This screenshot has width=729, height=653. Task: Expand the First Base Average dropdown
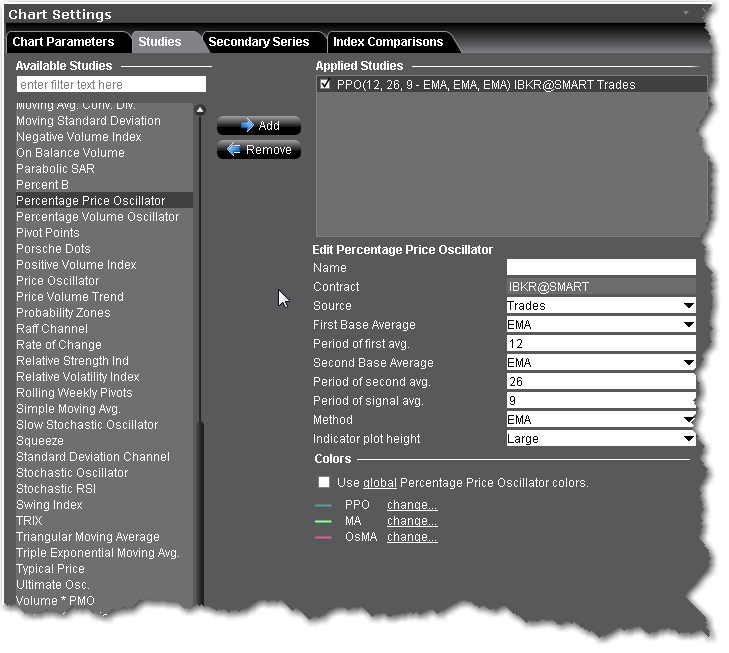[x=688, y=325]
